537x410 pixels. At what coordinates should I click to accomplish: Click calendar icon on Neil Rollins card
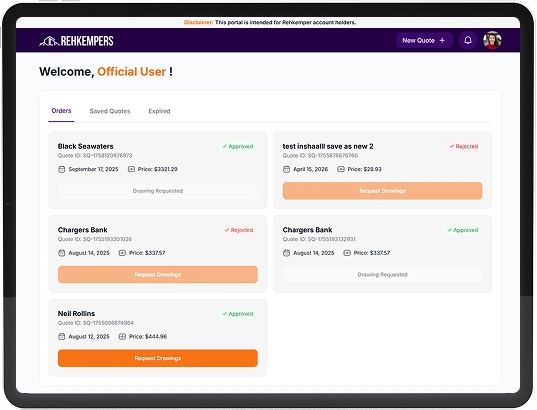coord(62,337)
